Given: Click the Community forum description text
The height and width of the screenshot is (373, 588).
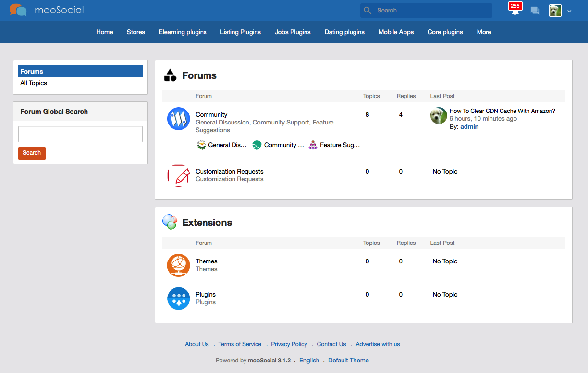Looking at the screenshot, I should coord(265,126).
